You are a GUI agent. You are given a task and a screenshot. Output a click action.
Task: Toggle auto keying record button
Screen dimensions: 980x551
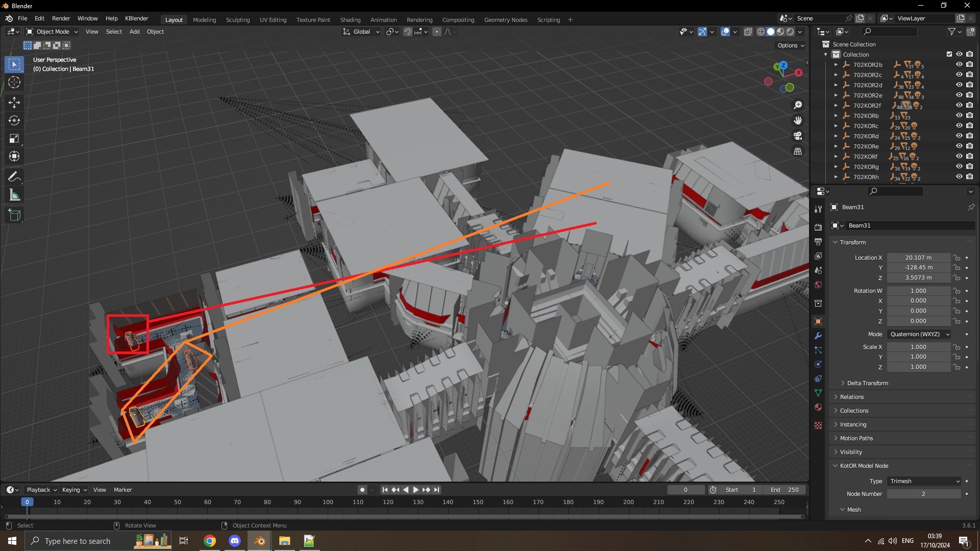(362, 490)
